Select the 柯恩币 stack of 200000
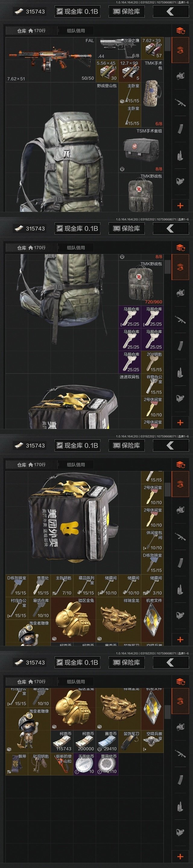The image size is (193, 868). click(84, 741)
